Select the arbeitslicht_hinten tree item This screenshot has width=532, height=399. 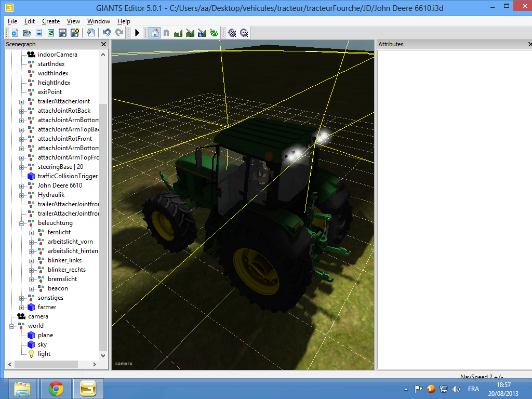click(x=73, y=251)
